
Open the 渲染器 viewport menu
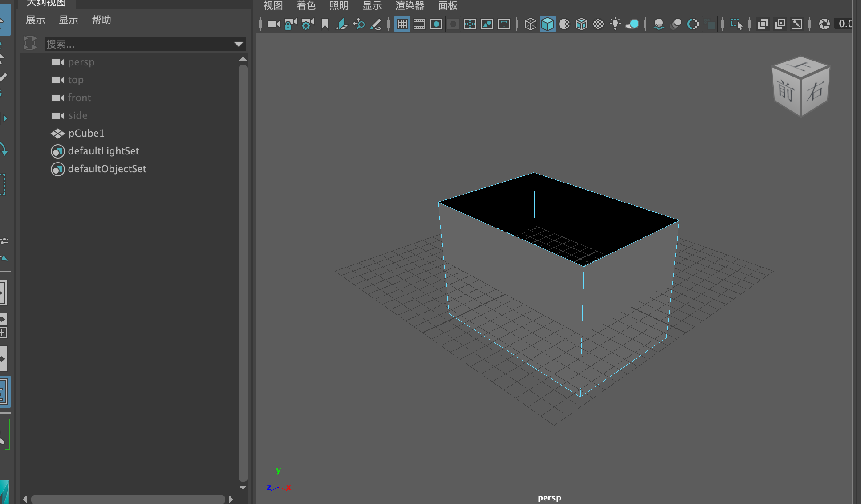point(410,6)
